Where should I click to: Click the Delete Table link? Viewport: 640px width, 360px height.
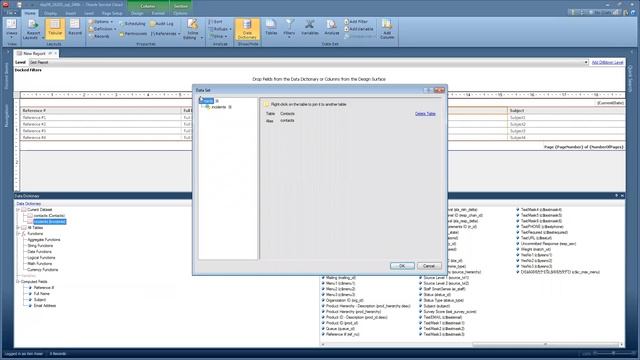pos(425,114)
